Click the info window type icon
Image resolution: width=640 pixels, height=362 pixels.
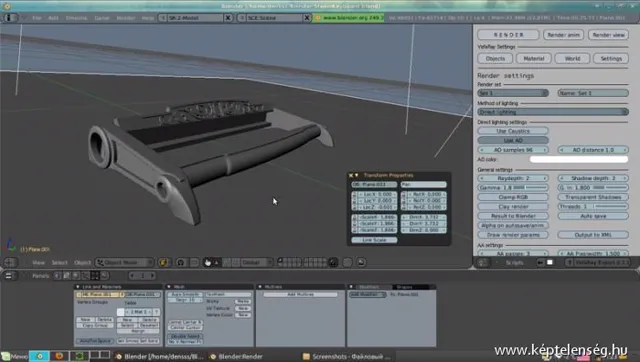[10, 18]
